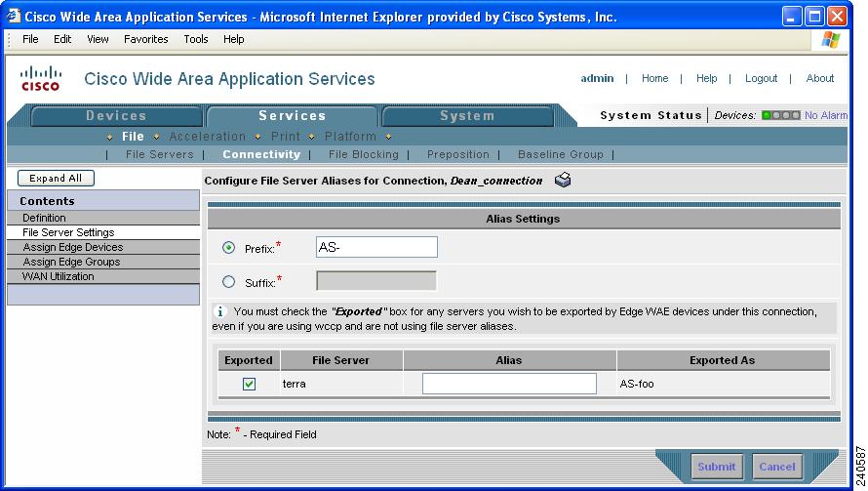This screenshot has height=491, width=868.
Task: Open the Favorites menu
Action: pos(145,39)
